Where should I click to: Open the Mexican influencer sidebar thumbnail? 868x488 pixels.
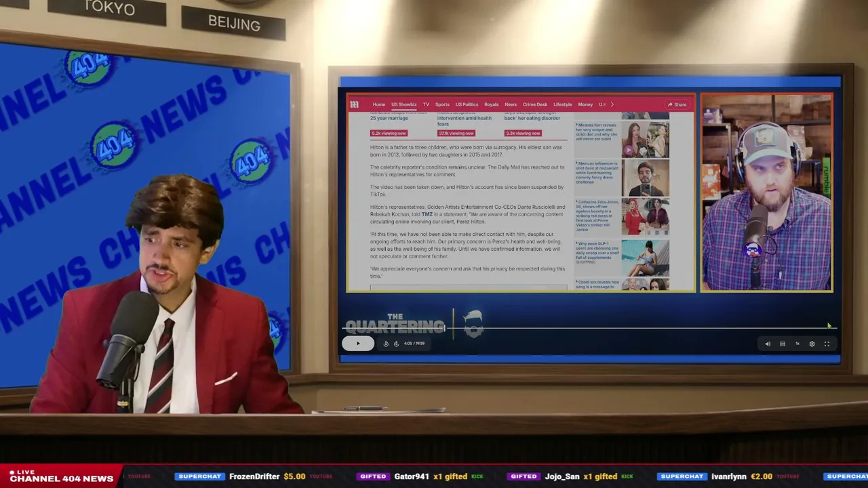[x=645, y=178]
